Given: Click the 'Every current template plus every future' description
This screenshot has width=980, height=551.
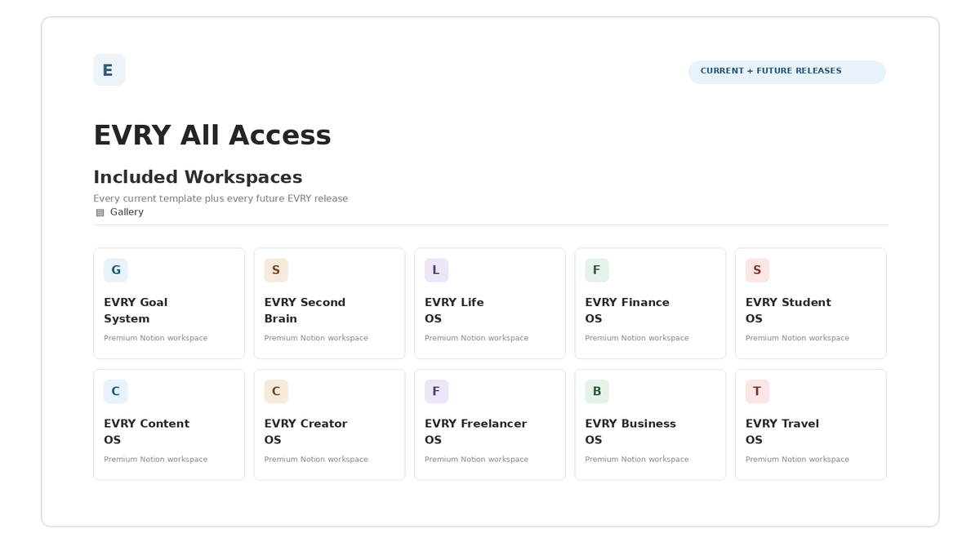Looking at the screenshot, I should 220,198.
